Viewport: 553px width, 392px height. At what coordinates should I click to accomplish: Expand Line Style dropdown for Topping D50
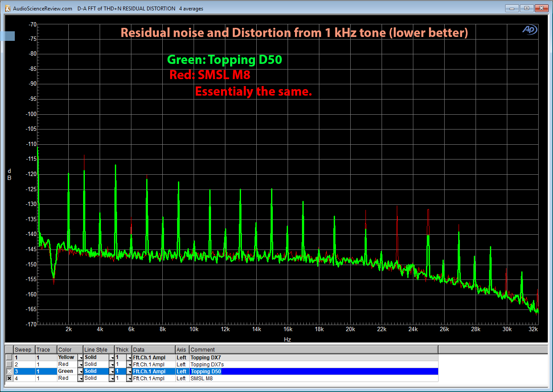(x=112, y=371)
